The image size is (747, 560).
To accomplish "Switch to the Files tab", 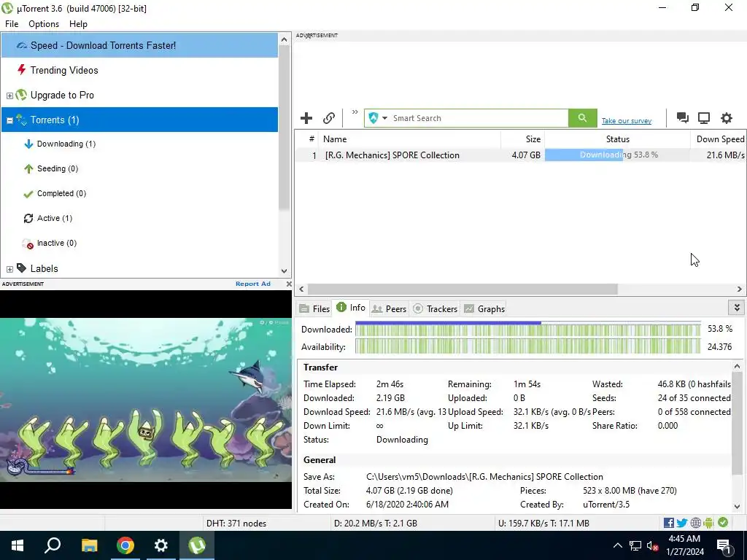I will (x=314, y=308).
